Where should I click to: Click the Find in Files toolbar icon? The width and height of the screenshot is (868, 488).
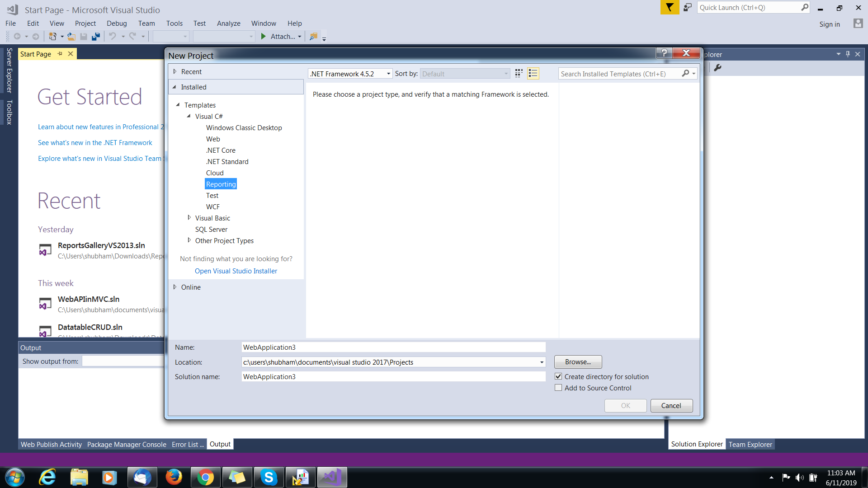pos(313,36)
